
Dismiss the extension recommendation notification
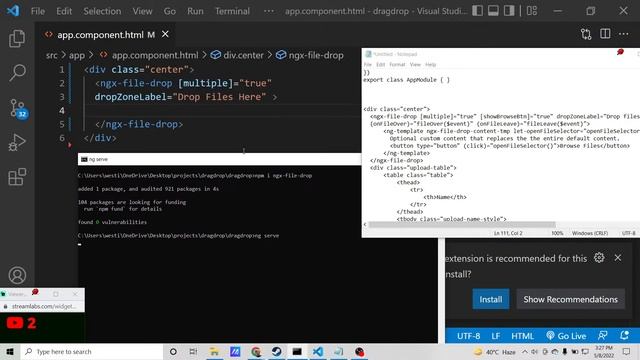pyautogui.click(x=618, y=258)
